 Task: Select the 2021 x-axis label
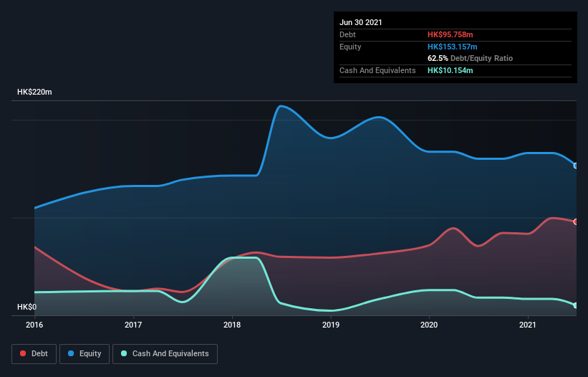pyautogui.click(x=528, y=325)
